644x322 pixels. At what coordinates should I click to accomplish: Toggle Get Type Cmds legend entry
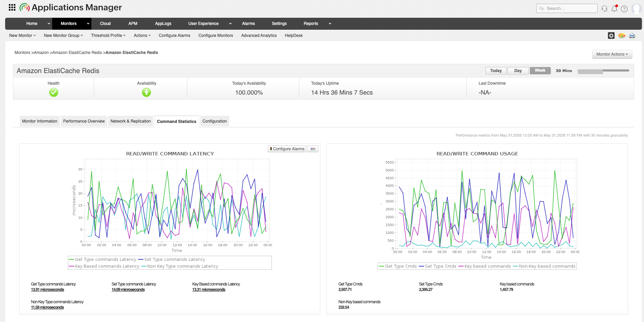(398, 266)
